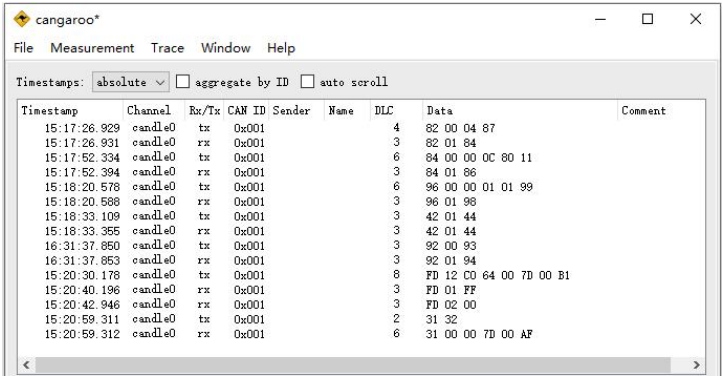Click the cangaroo kangaroo app icon
This screenshot has height=379, width=723.
pos(22,19)
